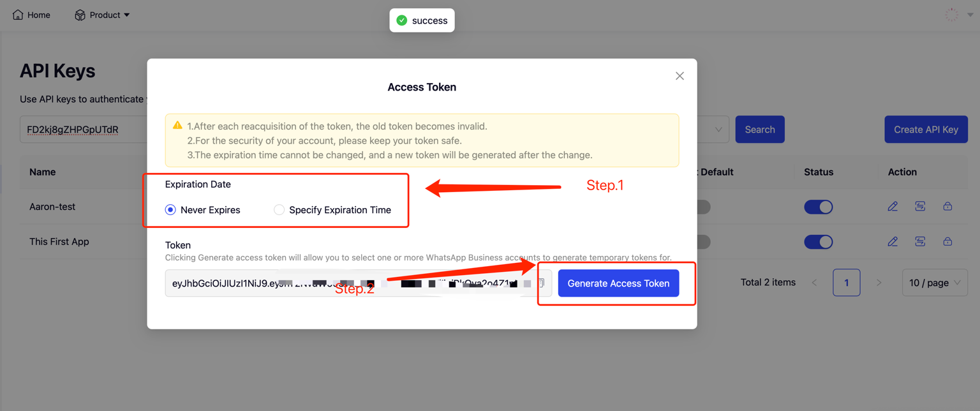Expand the Product dropdown menu
This screenshot has height=411, width=980.
tap(102, 15)
